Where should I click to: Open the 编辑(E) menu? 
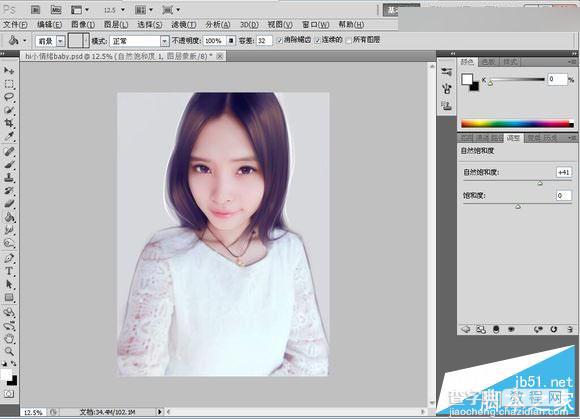pos(49,24)
